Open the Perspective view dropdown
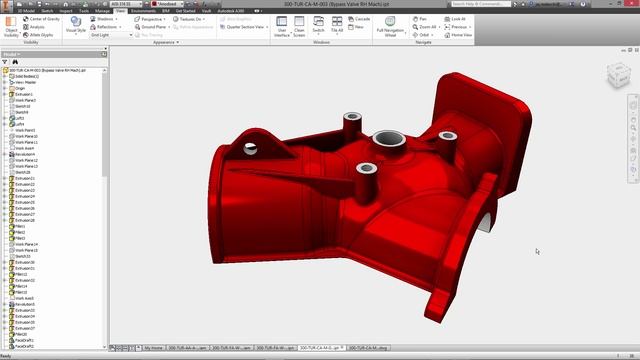This screenshot has width=640, height=360. click(150, 19)
